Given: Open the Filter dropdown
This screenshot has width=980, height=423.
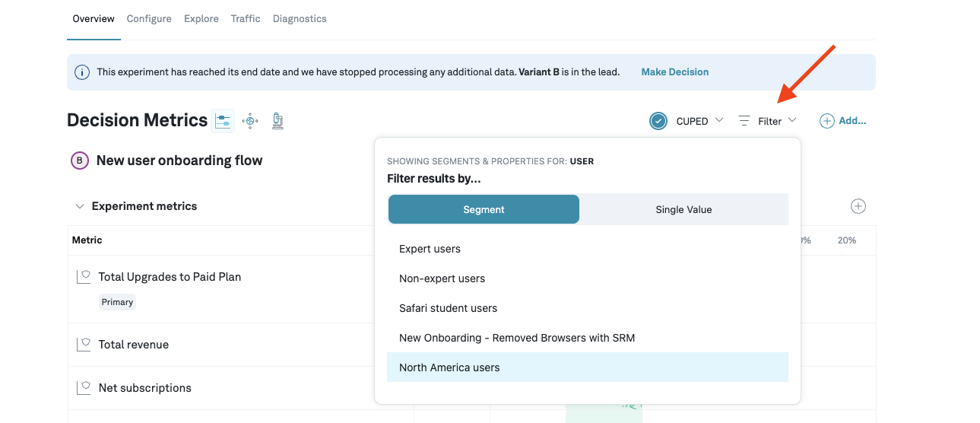Looking at the screenshot, I should [769, 121].
